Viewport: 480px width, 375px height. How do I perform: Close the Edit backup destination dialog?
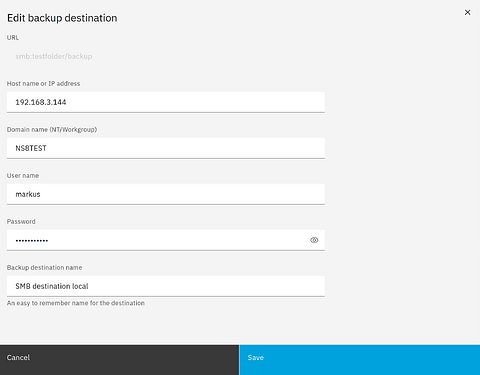click(x=467, y=12)
